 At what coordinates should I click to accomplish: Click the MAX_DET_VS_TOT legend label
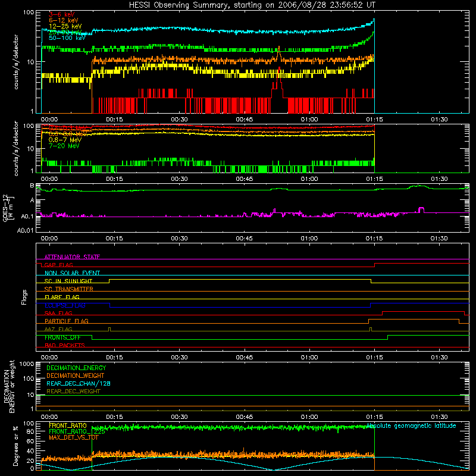(74, 437)
